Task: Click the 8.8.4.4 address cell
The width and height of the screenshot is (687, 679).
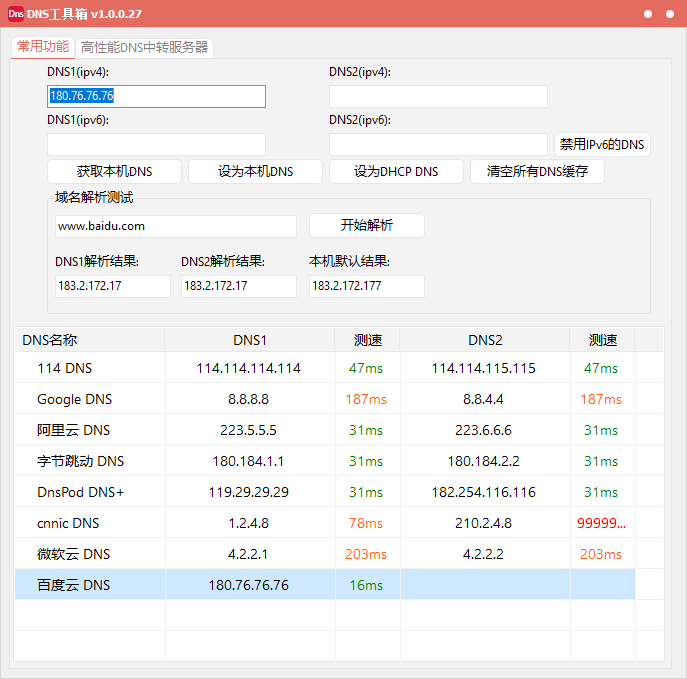Action: pyautogui.click(x=484, y=400)
